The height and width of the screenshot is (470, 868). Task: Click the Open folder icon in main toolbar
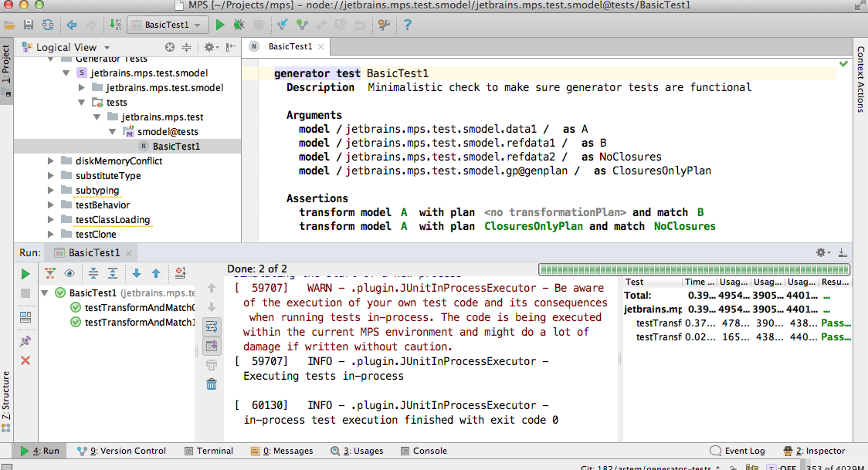coord(9,25)
